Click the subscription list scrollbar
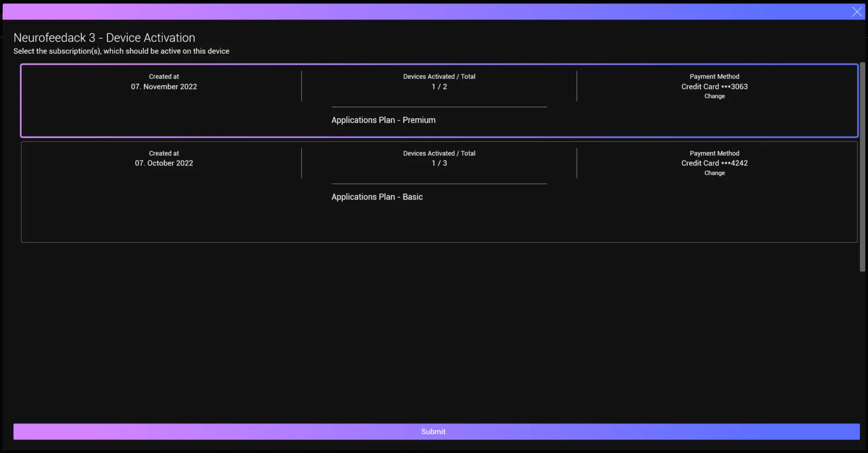Screen dimensions: 868x453 (x=862, y=167)
